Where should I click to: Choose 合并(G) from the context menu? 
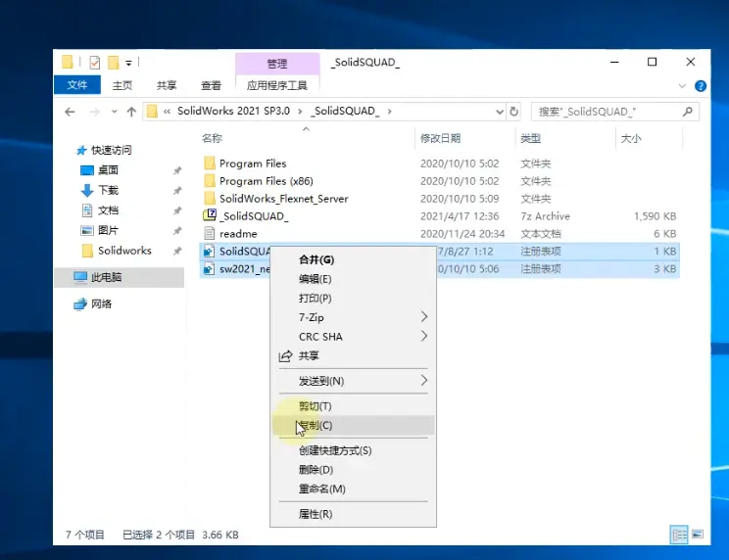pyautogui.click(x=353, y=259)
